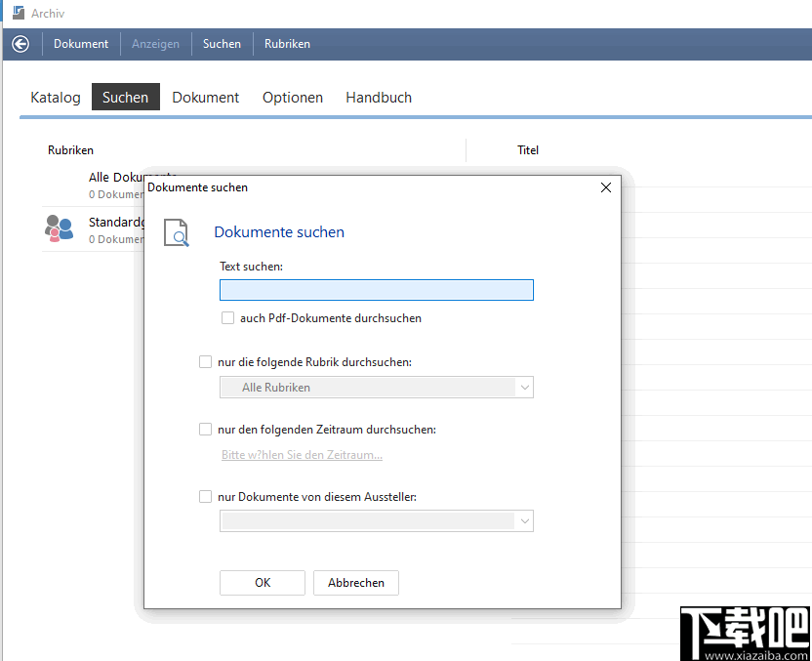Image resolution: width=812 pixels, height=661 pixels.
Task: Click the document search icon in dialog
Action: pyautogui.click(x=176, y=232)
